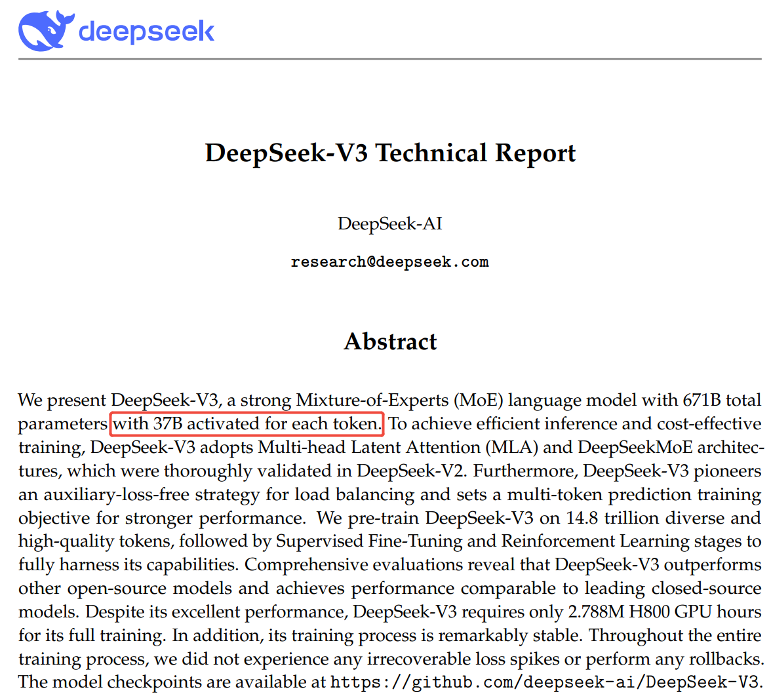Viewport: 771px width, 700px height.
Task: Click the phrase "remarkably stable"
Action: 509,635
